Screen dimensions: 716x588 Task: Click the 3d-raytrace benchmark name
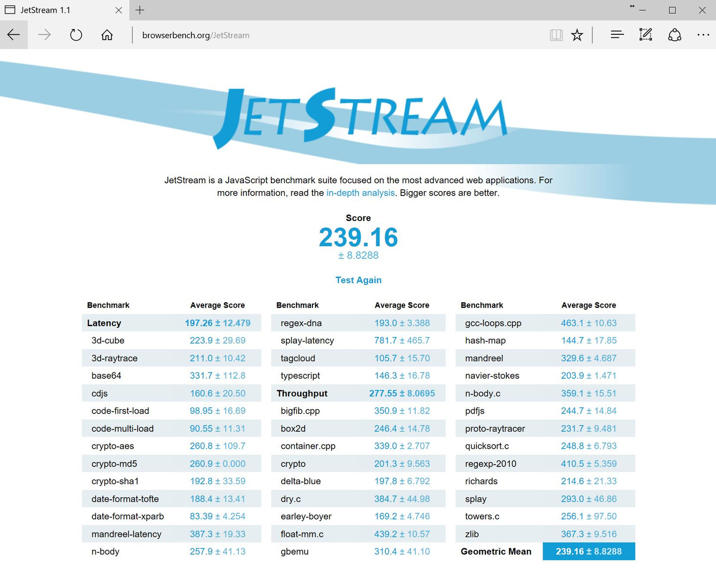click(115, 358)
